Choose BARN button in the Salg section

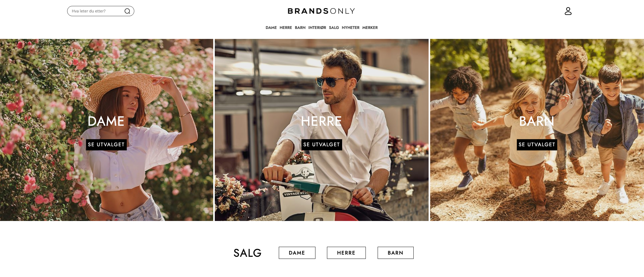click(396, 253)
